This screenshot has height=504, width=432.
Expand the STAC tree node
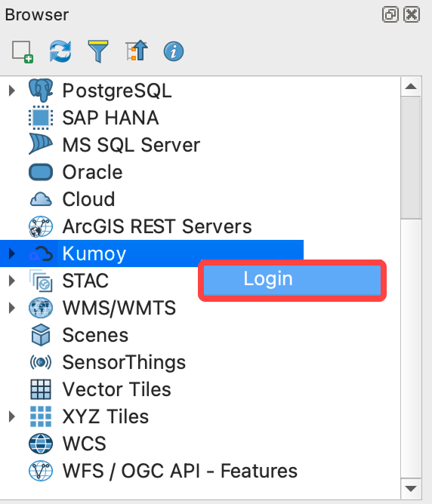tap(12, 281)
